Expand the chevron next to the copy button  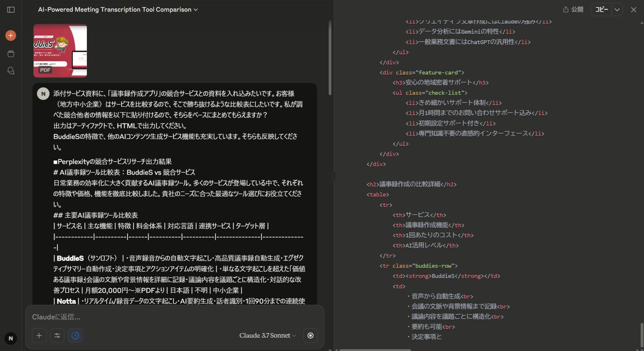pyautogui.click(x=617, y=9)
